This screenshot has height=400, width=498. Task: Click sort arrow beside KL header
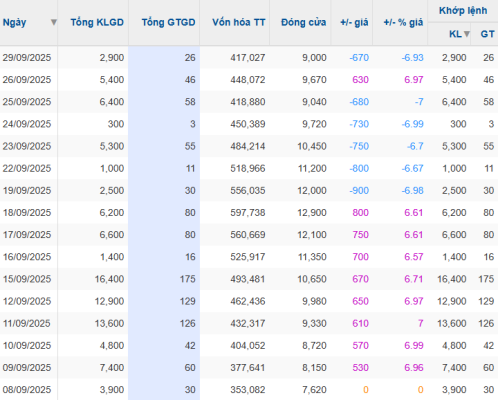pyautogui.click(x=467, y=34)
